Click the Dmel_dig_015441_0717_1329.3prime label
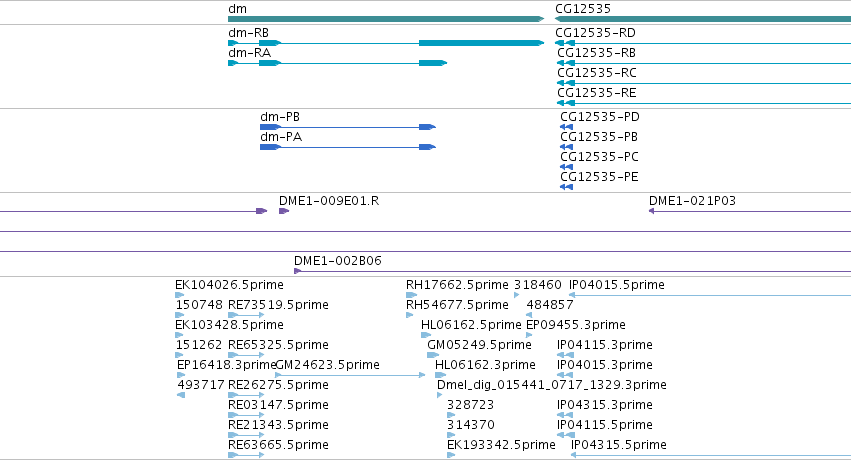 pyautogui.click(x=551, y=385)
